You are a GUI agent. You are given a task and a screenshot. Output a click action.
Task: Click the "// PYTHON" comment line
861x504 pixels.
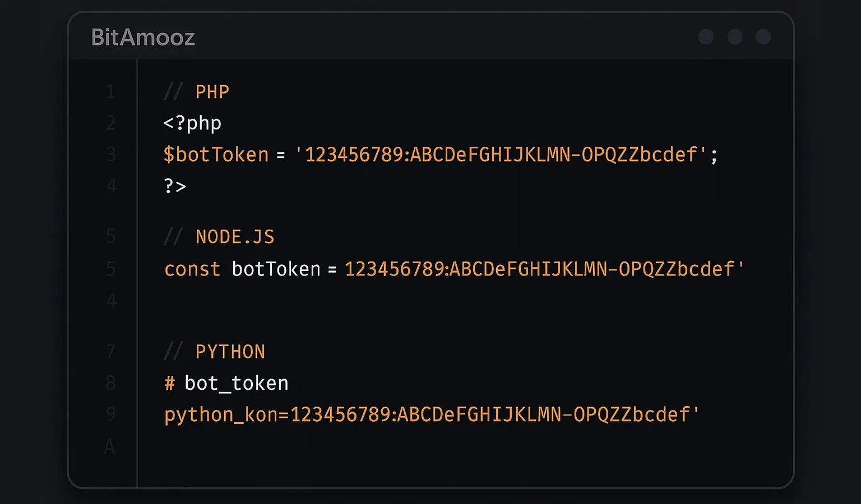tap(215, 352)
